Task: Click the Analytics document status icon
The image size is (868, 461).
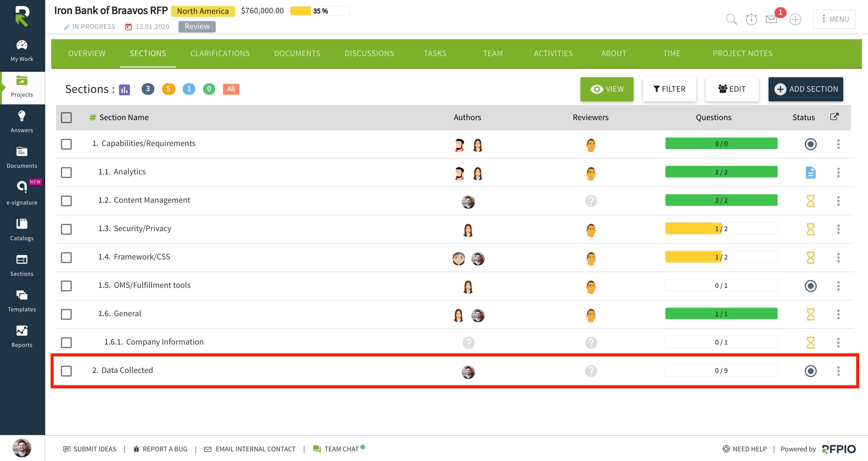Action: (810, 172)
